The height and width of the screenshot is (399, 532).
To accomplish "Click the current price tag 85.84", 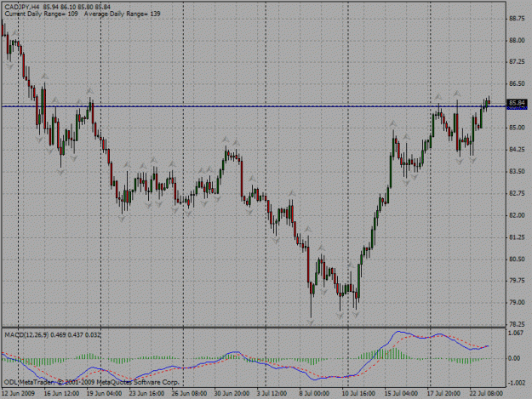I will coord(517,103).
